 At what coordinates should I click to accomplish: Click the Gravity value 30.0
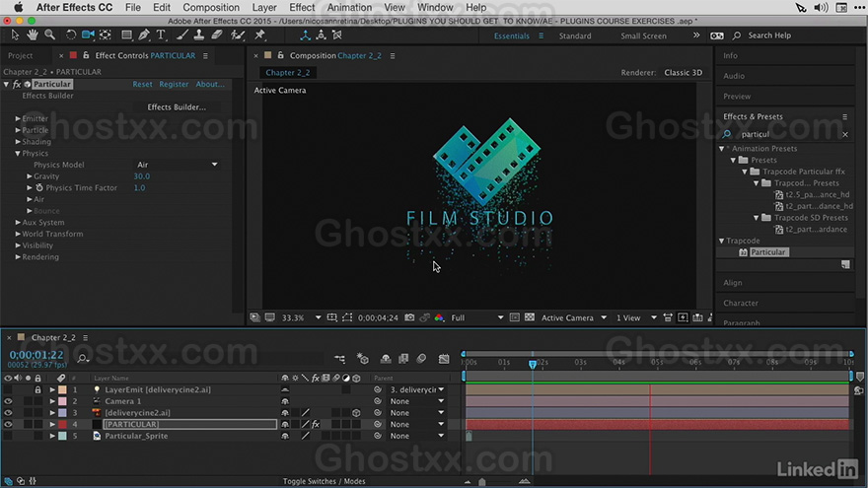point(142,175)
